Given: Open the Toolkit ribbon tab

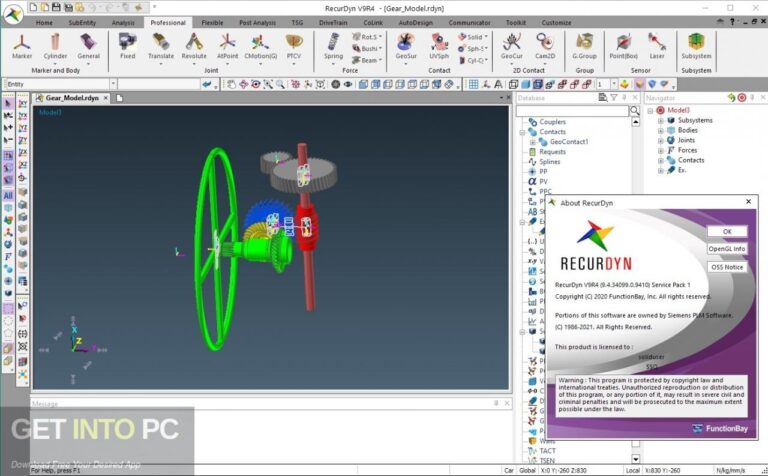Looking at the screenshot, I should [516, 23].
